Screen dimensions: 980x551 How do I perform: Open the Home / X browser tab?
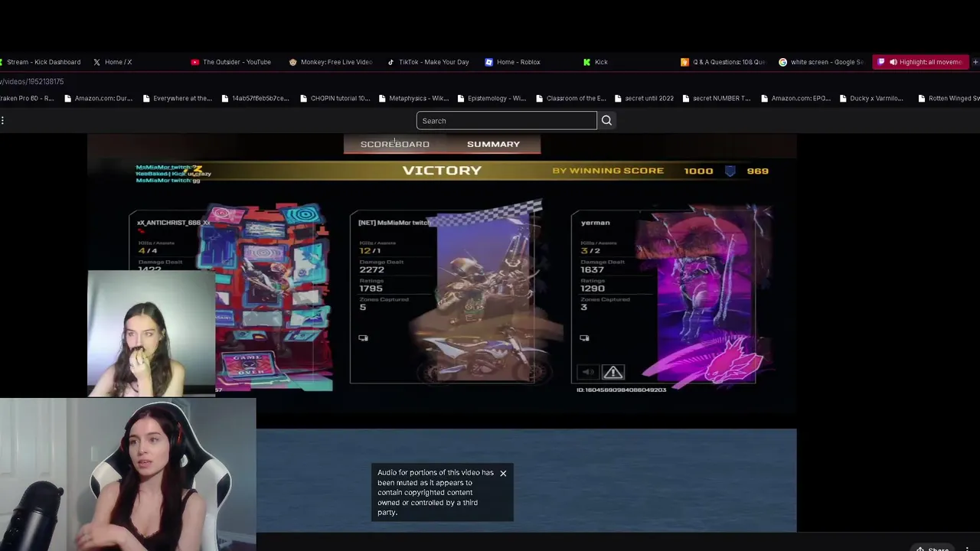point(113,62)
